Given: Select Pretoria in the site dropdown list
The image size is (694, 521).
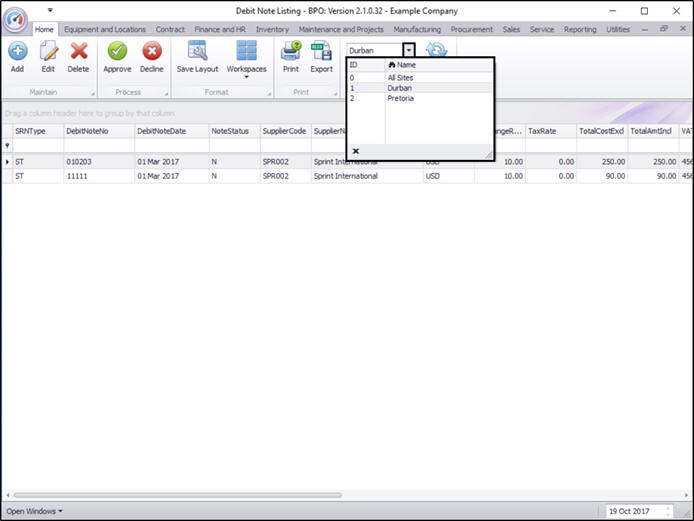Looking at the screenshot, I should click(420, 98).
